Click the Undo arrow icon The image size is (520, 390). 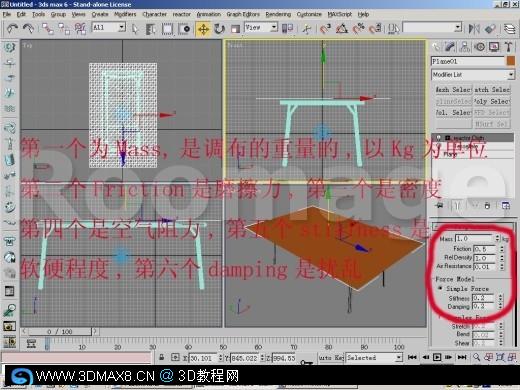click(12, 29)
